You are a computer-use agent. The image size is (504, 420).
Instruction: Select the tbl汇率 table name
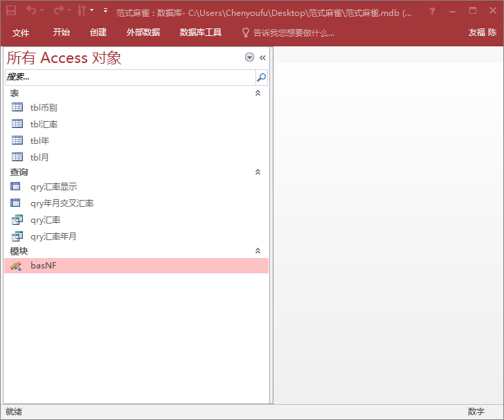point(44,124)
